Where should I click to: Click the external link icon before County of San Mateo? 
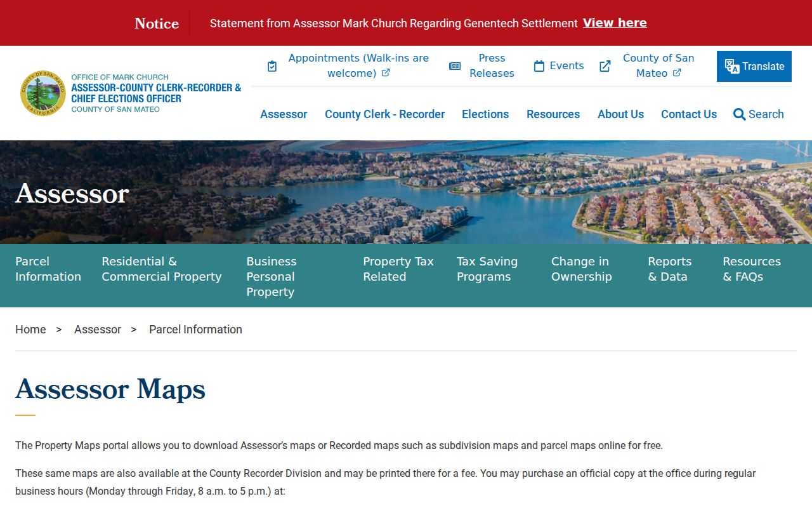pos(605,66)
